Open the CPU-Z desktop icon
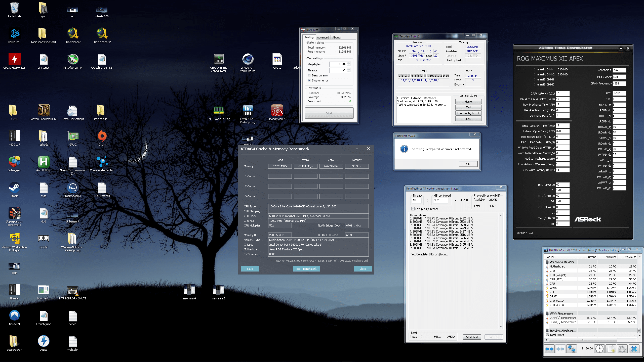Screen dimensions: 644x362 (x=277, y=60)
